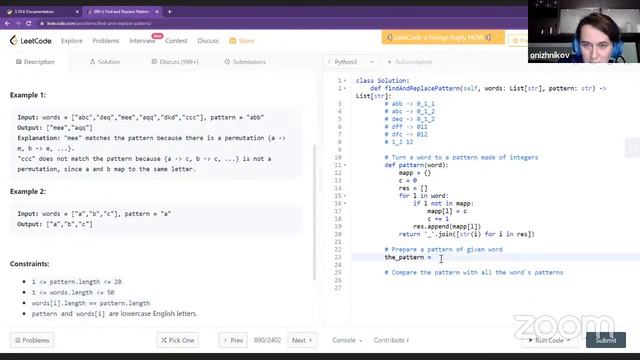Open the Store link
Viewport: 640px width, 360px height.
(242, 41)
